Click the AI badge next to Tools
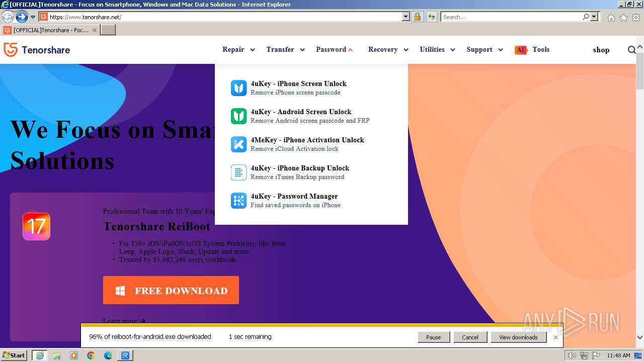Image resolution: width=644 pixels, height=362 pixels. coord(521,50)
